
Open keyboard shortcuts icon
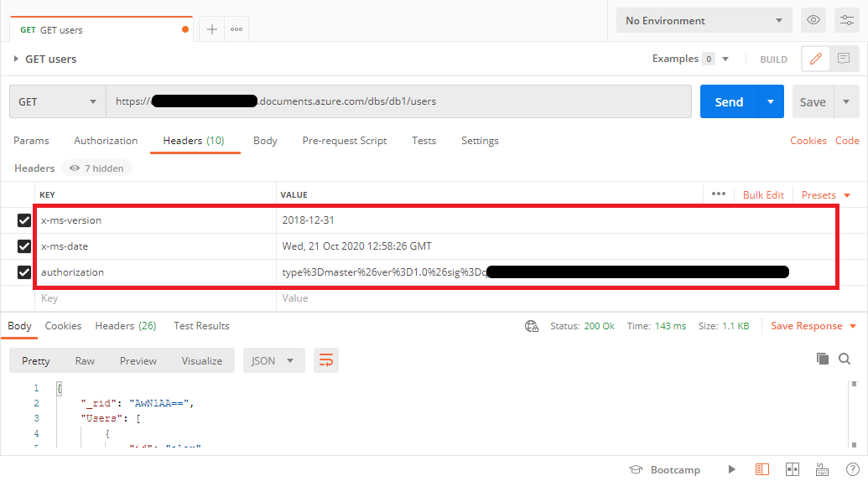pyautogui.click(x=822, y=469)
